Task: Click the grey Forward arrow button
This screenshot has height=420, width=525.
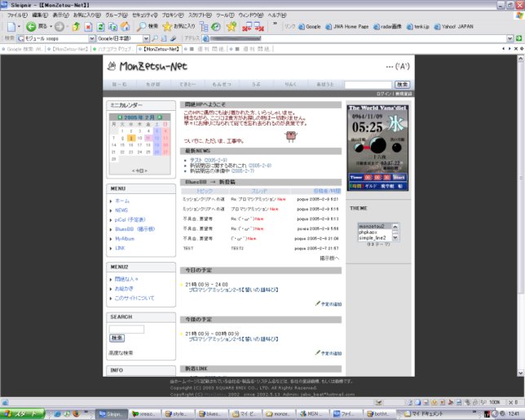Action: [x=60, y=26]
